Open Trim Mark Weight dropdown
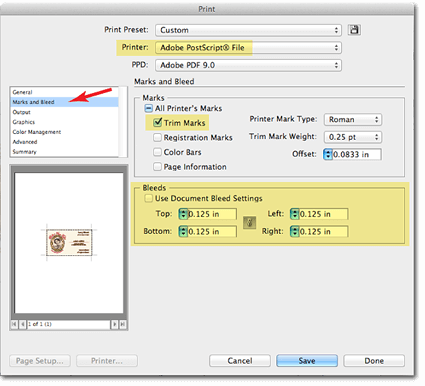Screen dimensions: 425x386 point(353,137)
